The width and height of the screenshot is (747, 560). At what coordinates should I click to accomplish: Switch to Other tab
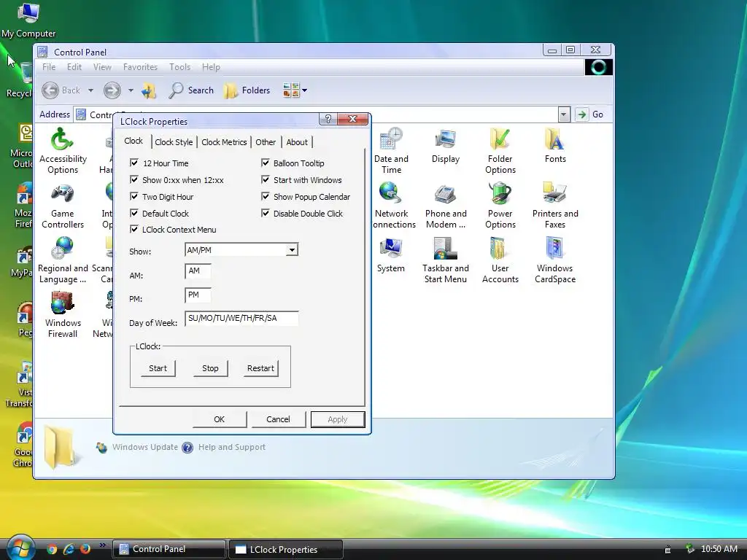point(266,142)
